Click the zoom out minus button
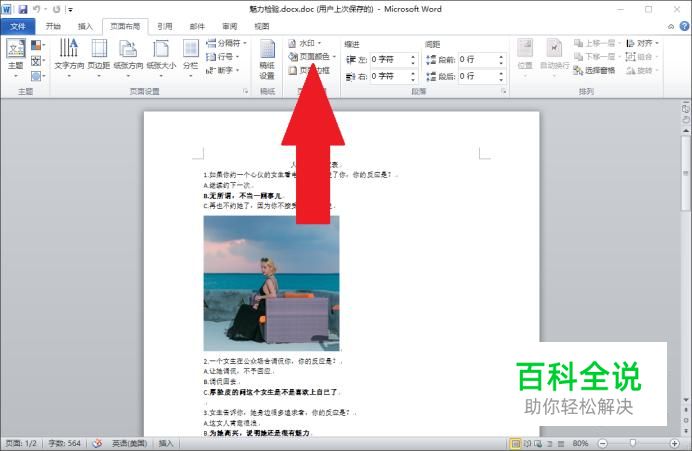This screenshot has height=451, width=692. (603, 443)
